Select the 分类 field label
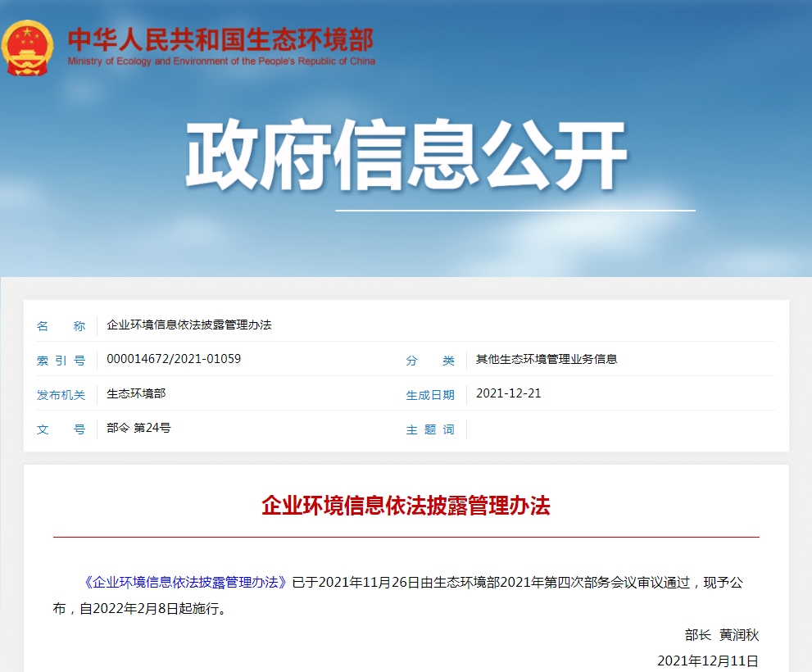This screenshot has height=672, width=812. [430, 361]
